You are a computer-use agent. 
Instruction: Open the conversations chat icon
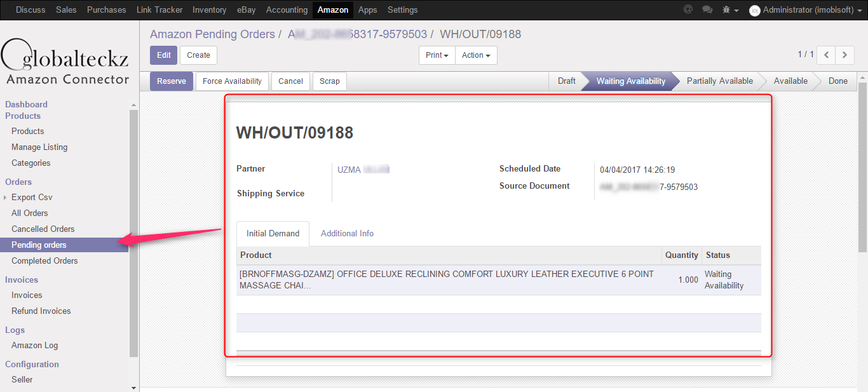coord(707,10)
